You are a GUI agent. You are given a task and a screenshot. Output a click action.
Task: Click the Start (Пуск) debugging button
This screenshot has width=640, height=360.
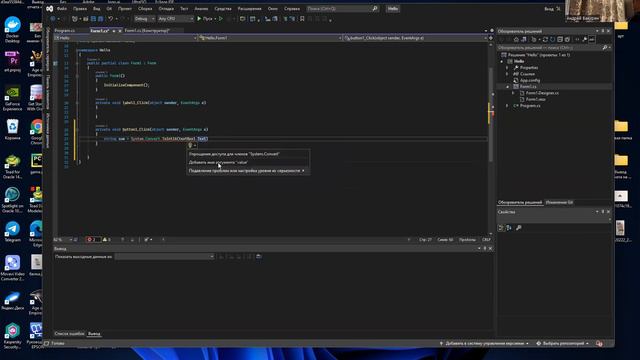[205, 19]
